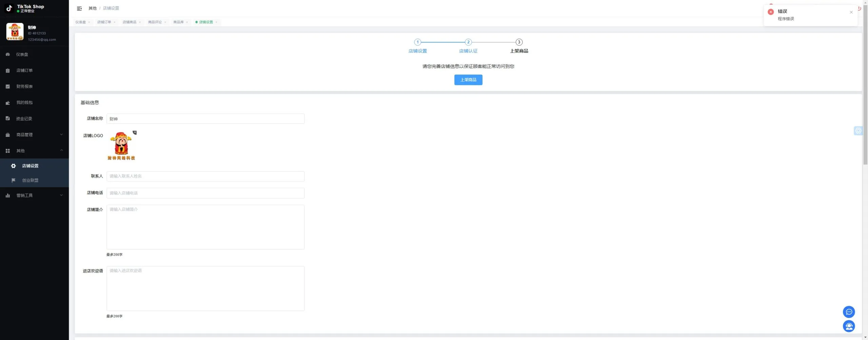Click into the 进店欢迎语 text area
868x340 pixels.
click(205, 288)
